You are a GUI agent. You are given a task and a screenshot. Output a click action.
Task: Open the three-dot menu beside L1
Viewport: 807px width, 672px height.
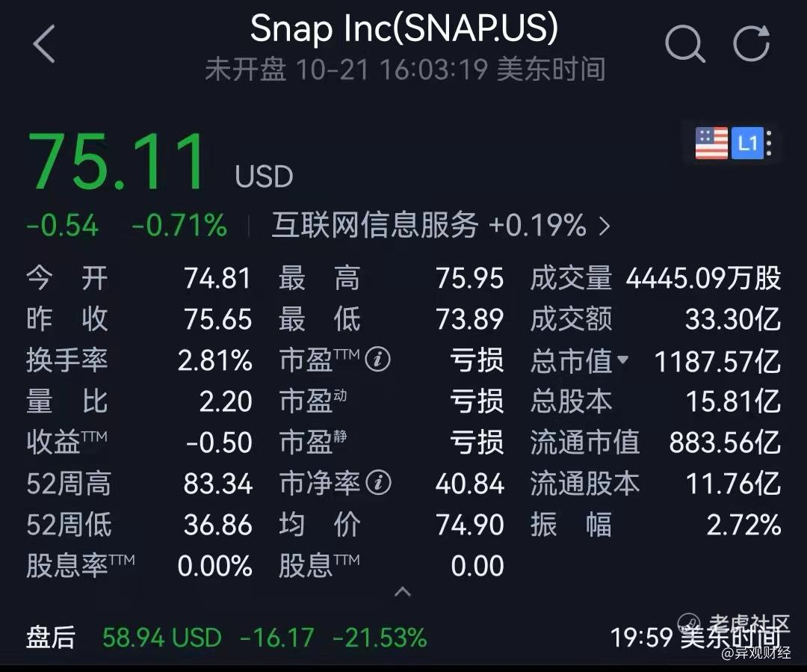[x=769, y=144]
